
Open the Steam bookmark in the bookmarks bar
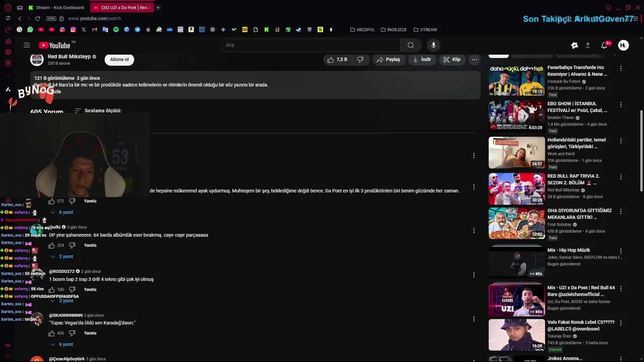pyautogui.click(x=298, y=30)
